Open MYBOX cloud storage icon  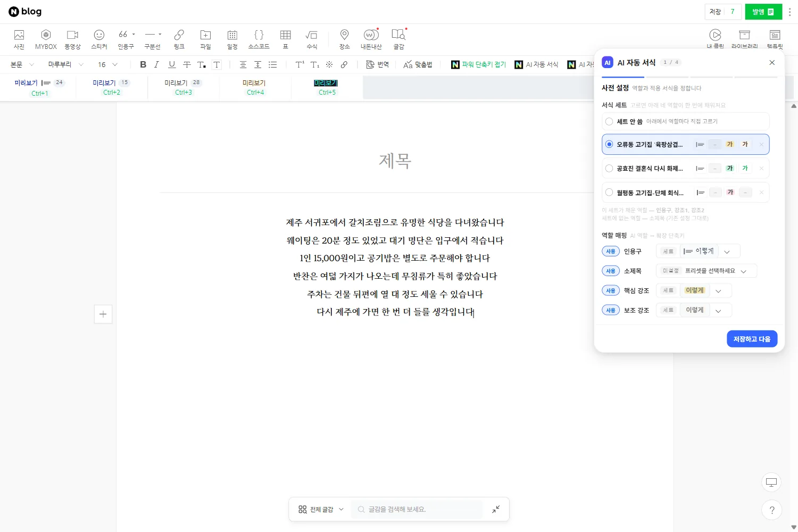(x=46, y=39)
